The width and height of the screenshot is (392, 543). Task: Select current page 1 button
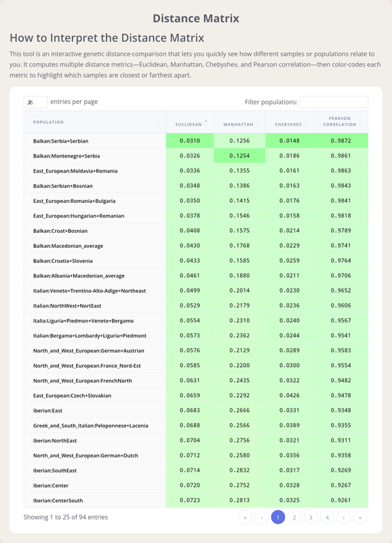(278, 517)
